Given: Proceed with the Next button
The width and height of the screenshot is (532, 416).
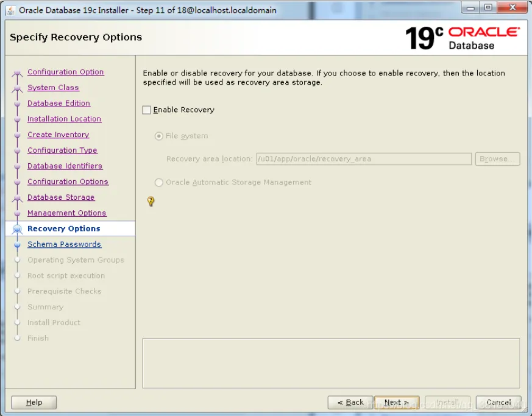Looking at the screenshot, I should coord(397,403).
